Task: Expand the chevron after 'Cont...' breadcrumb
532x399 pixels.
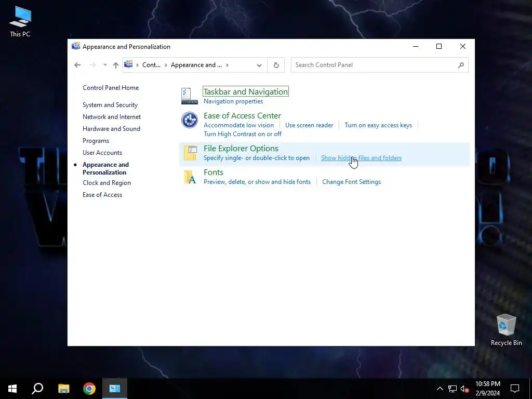Action: point(166,65)
